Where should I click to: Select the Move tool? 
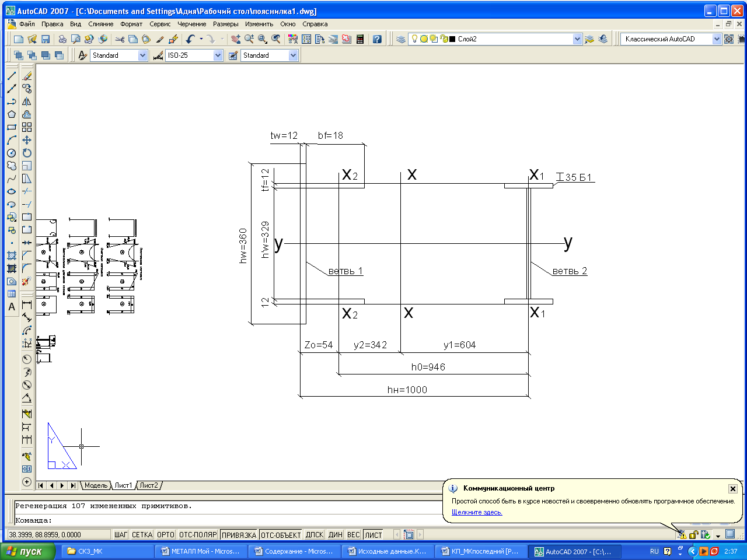click(x=27, y=140)
